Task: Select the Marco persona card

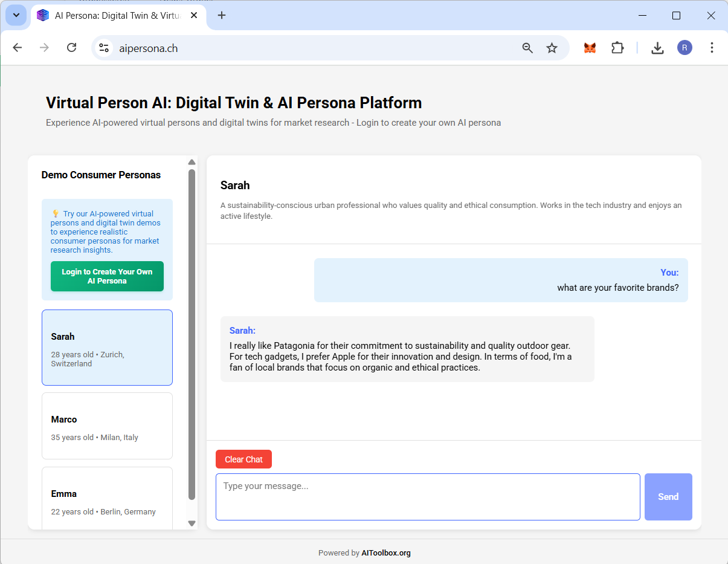Action: pyautogui.click(x=107, y=426)
